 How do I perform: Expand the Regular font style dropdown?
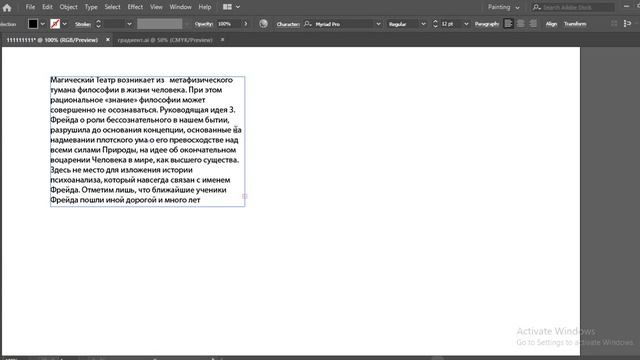[x=423, y=24]
